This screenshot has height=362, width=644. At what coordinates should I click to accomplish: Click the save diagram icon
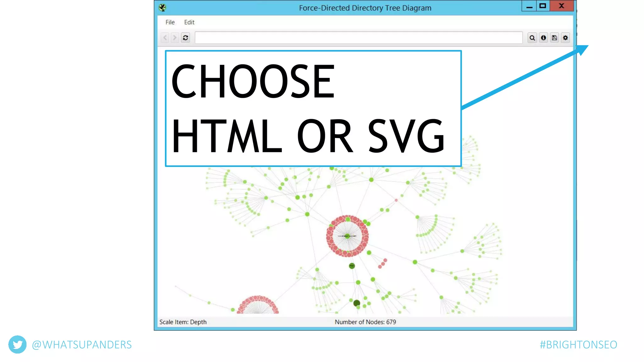click(x=554, y=38)
